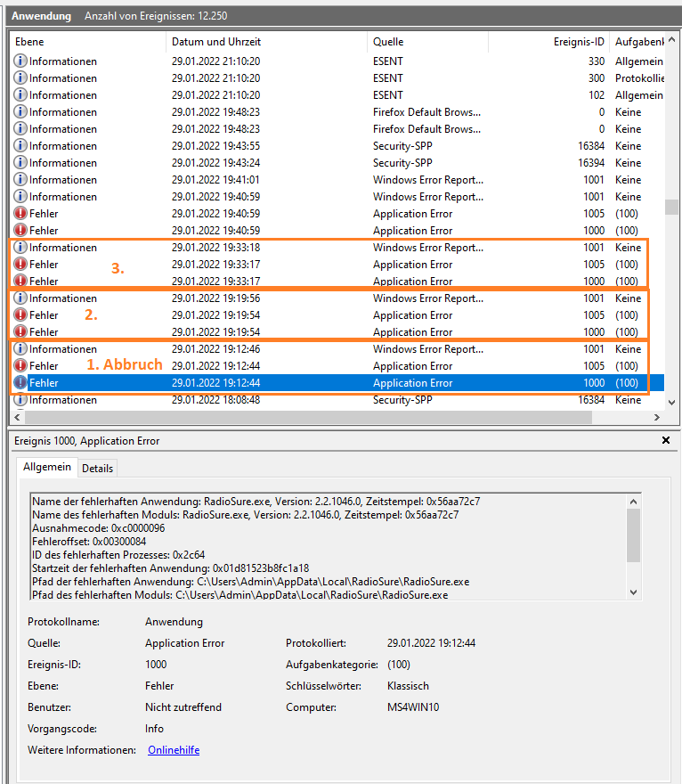The height and width of the screenshot is (784, 682).
Task: Click Ausnahmecode: 0xc0000096 line
Action: point(99,528)
